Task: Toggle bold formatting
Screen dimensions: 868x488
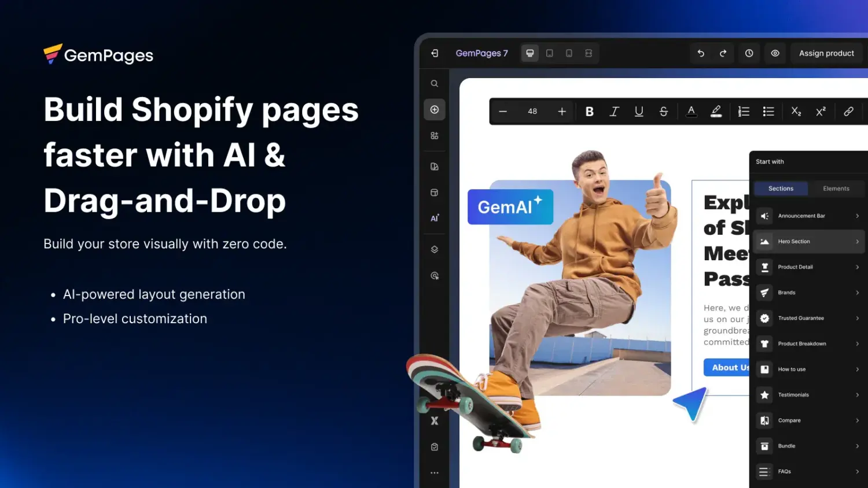Action: (x=590, y=112)
